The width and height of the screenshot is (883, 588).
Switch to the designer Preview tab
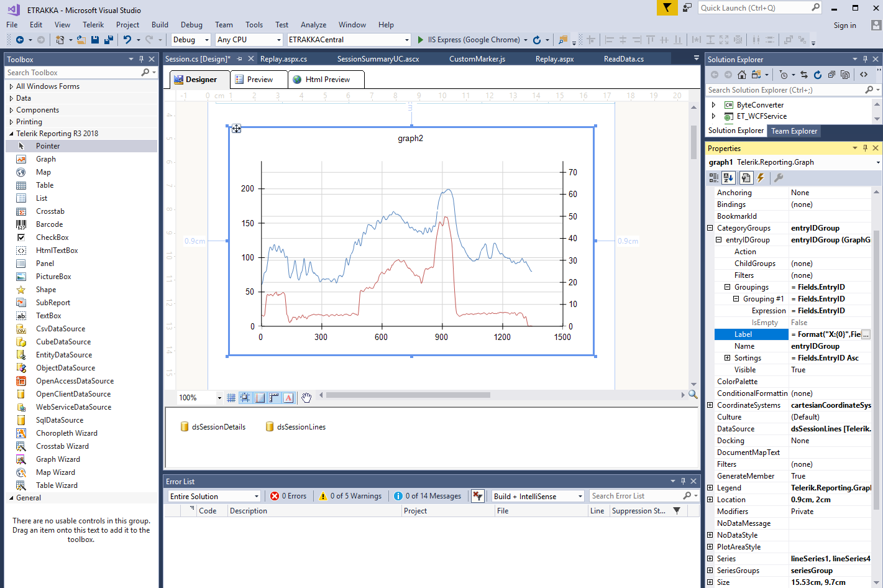pos(259,80)
